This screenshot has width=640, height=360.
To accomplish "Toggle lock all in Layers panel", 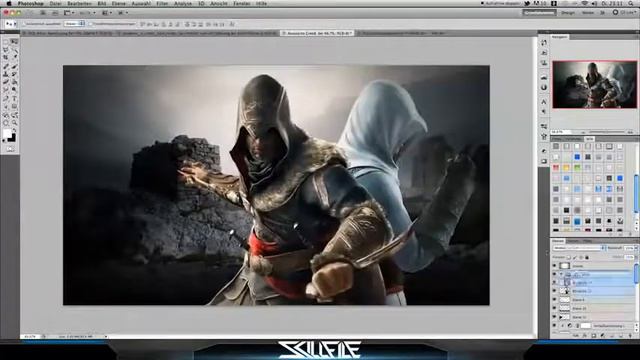I will pyautogui.click(x=587, y=258).
